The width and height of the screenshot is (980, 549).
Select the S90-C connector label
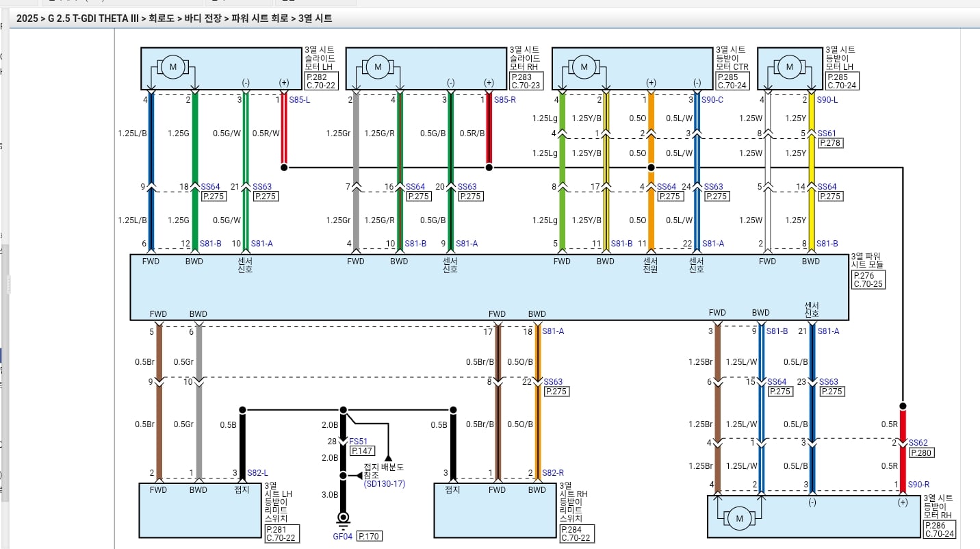[x=712, y=100]
